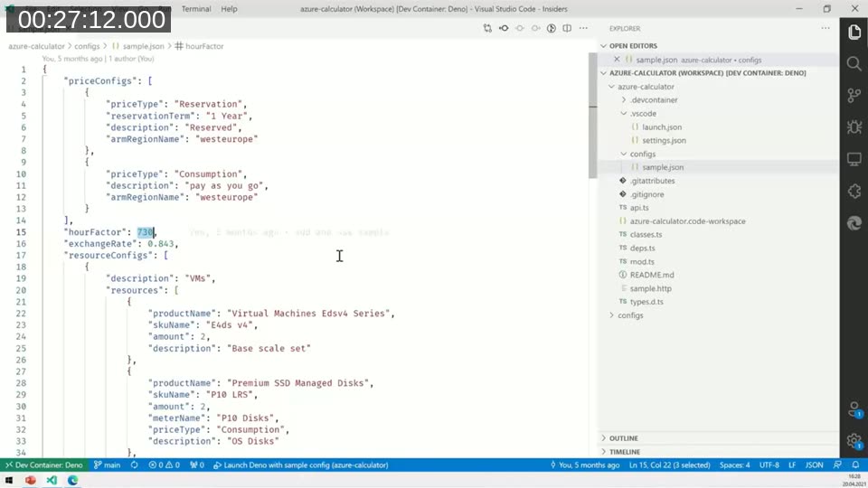Close sample.json in Open Editors
868x488 pixels.
617,60
